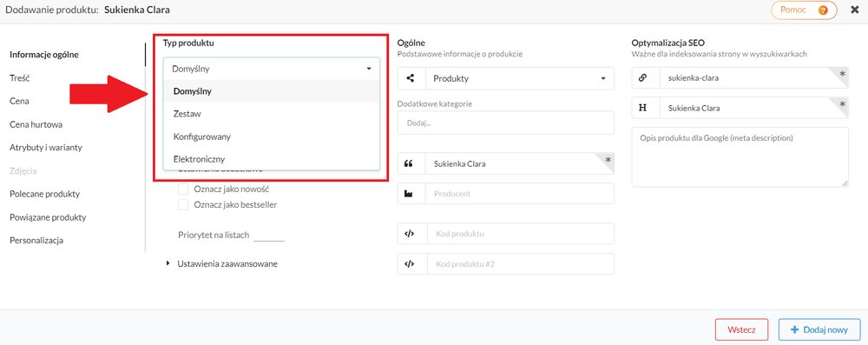The width and height of the screenshot is (868, 345).
Task: Choose Zestaw product type
Action: (271, 114)
